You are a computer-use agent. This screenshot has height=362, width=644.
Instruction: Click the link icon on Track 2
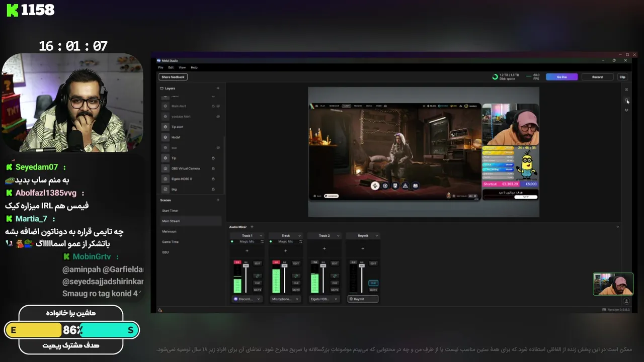click(x=335, y=276)
